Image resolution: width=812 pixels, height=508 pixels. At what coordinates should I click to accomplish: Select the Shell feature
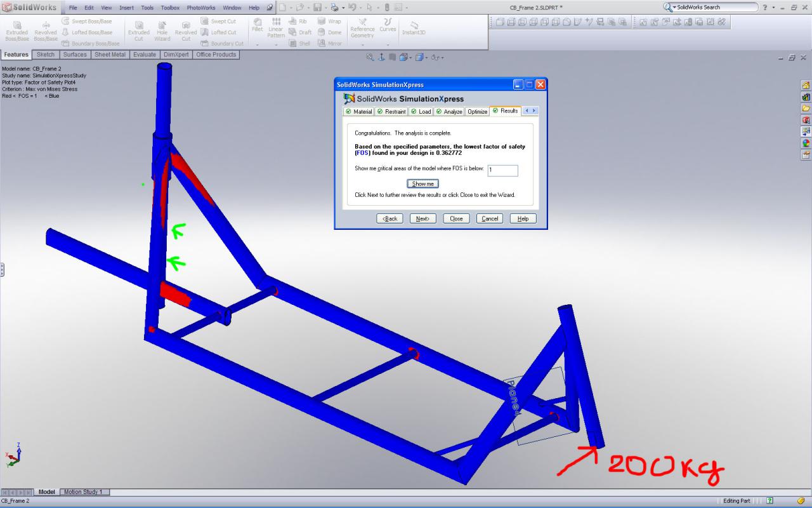299,43
